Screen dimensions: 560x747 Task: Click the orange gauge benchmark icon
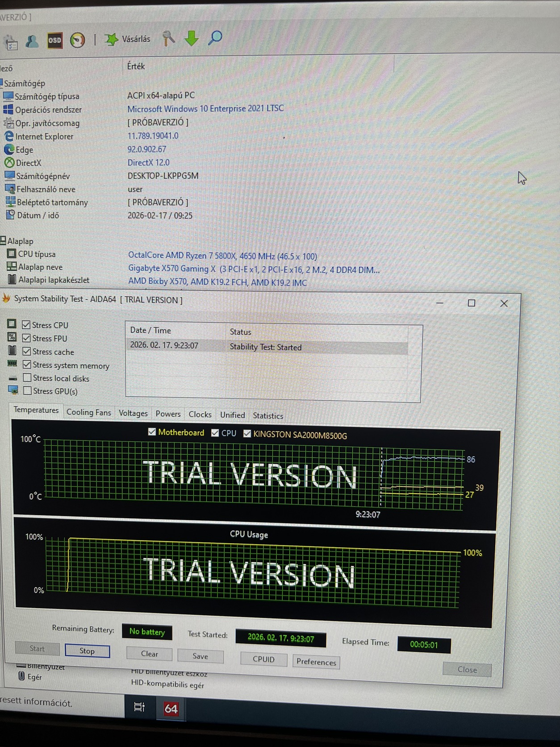(78, 40)
